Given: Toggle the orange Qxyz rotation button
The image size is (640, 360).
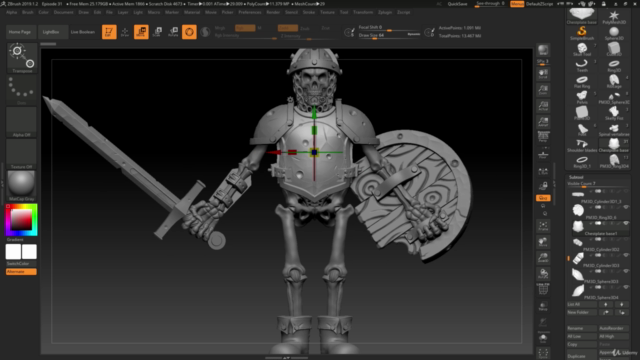Looking at the screenshot, I should coord(543,198).
